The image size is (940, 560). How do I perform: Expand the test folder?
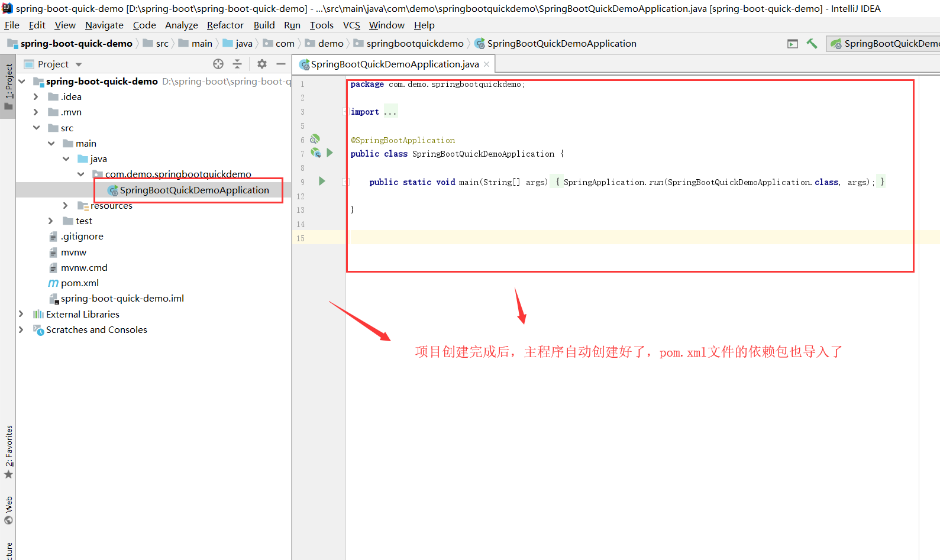[x=51, y=221]
